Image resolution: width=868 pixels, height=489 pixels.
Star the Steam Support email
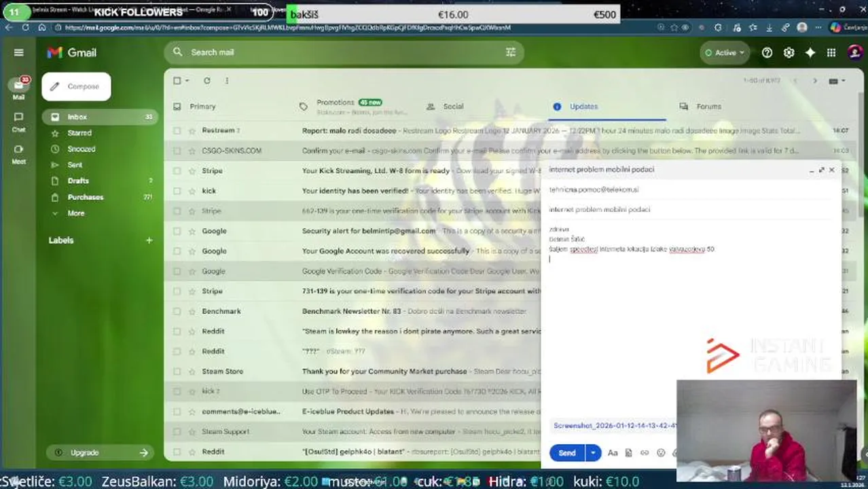coord(192,431)
